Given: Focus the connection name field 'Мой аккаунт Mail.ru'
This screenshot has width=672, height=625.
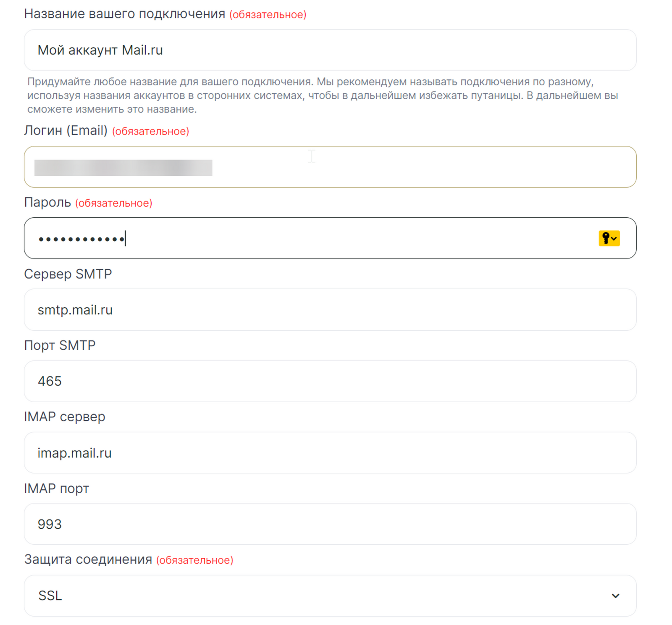Looking at the screenshot, I should tap(330, 50).
